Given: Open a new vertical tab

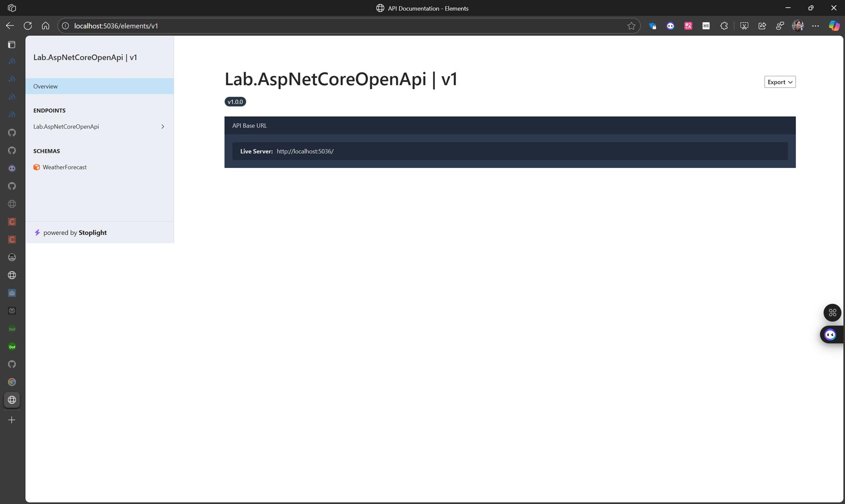Looking at the screenshot, I should pos(12,420).
